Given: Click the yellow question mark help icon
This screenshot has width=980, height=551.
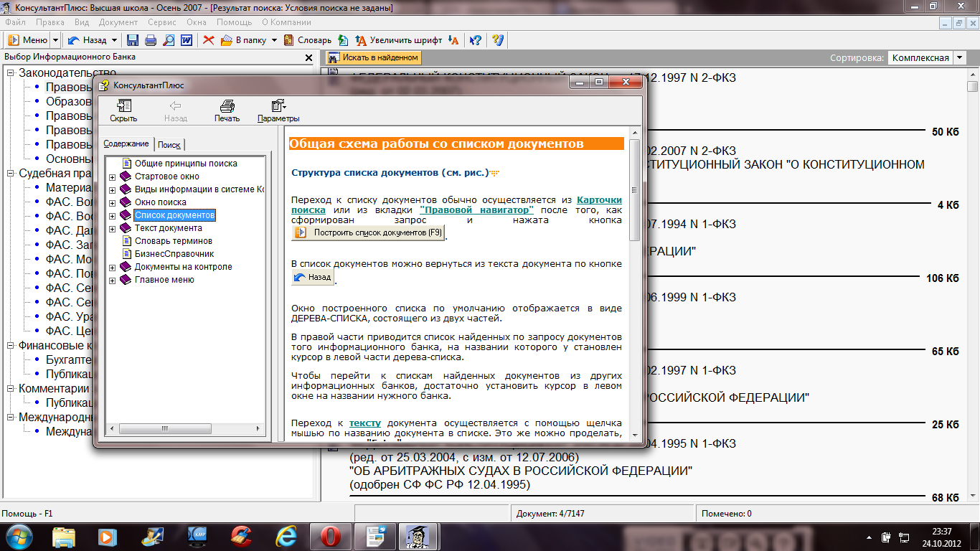Looking at the screenshot, I should click(498, 40).
